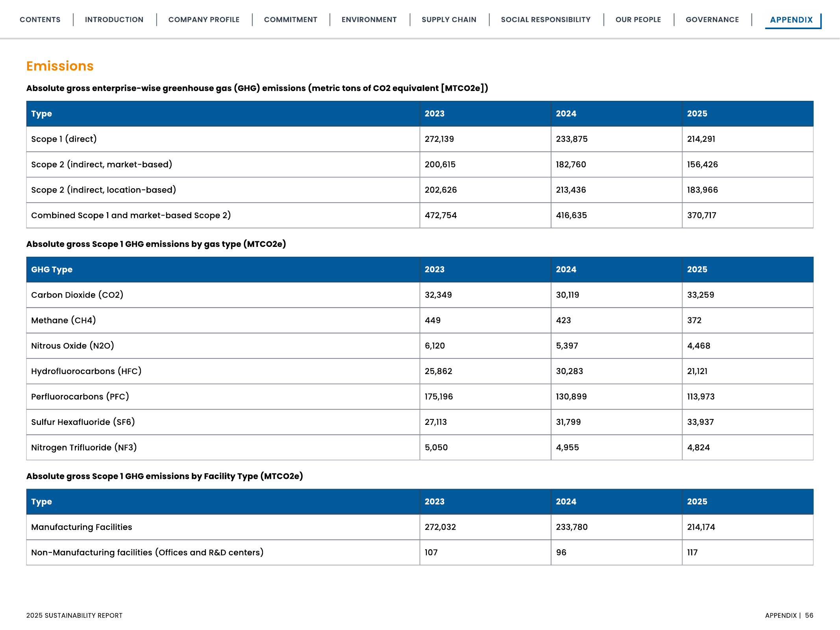The height and width of the screenshot is (630, 840).
Task: Navigate to the ENVIRONMENT section
Action: pyautogui.click(x=369, y=20)
